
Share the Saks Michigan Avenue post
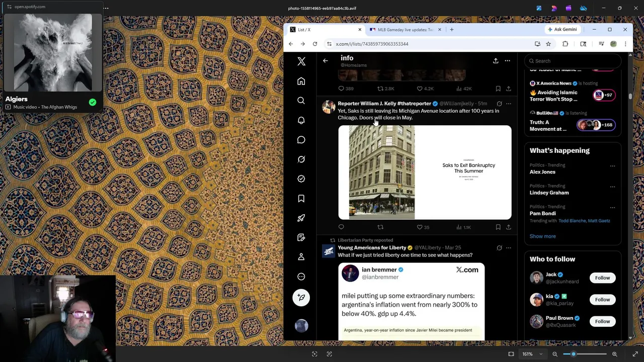509,227
